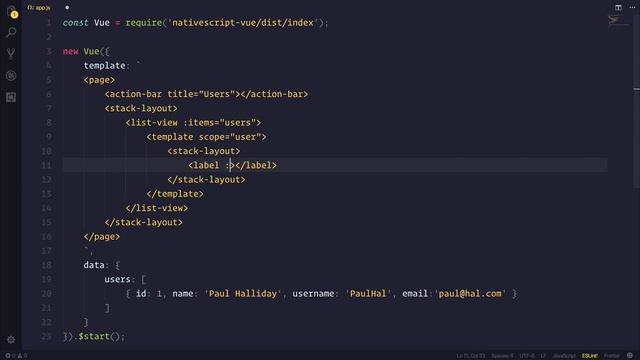This screenshot has height=360, width=640.
Task: Click the closing </stack-layout> on line 12
Action: (x=206, y=180)
